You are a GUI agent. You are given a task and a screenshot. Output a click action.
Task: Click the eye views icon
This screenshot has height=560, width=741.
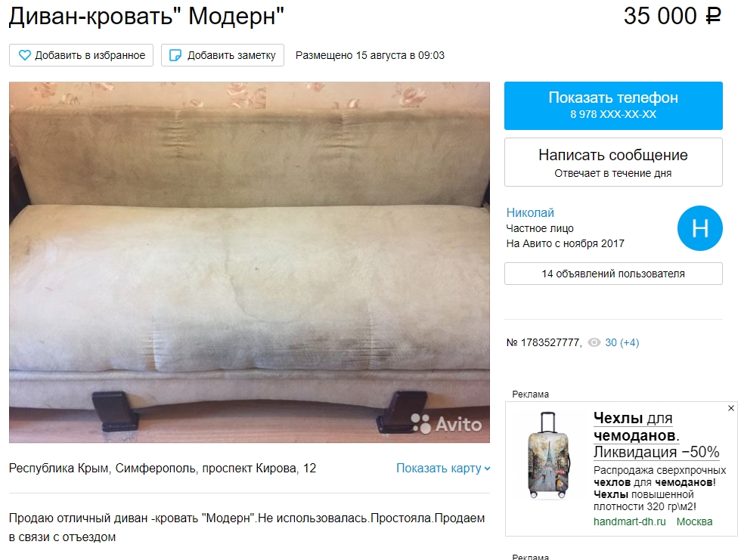point(594,343)
